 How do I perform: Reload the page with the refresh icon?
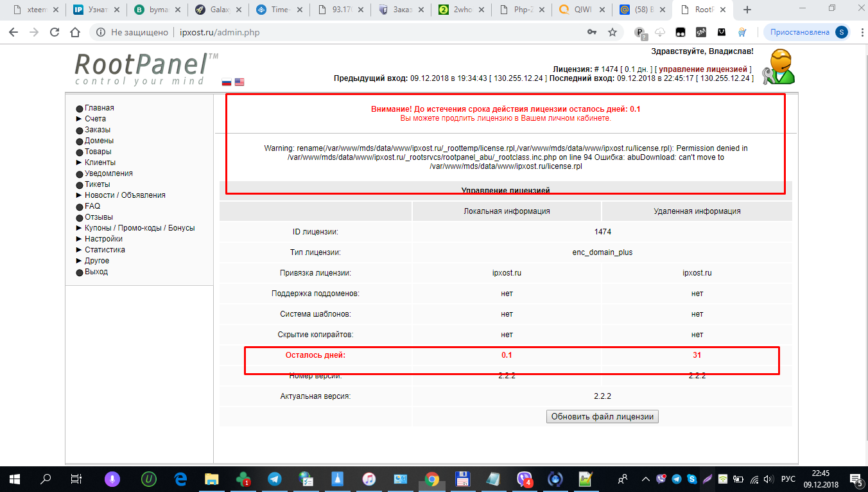55,32
